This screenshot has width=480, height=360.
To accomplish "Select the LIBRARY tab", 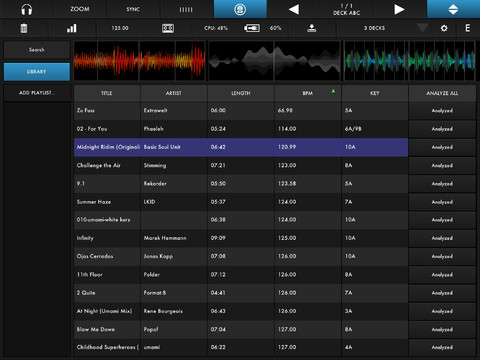I will coord(37,72).
